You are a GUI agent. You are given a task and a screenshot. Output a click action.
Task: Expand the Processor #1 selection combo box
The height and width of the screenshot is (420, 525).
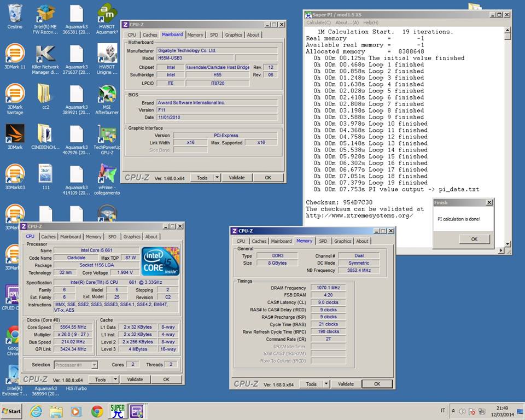95,365
